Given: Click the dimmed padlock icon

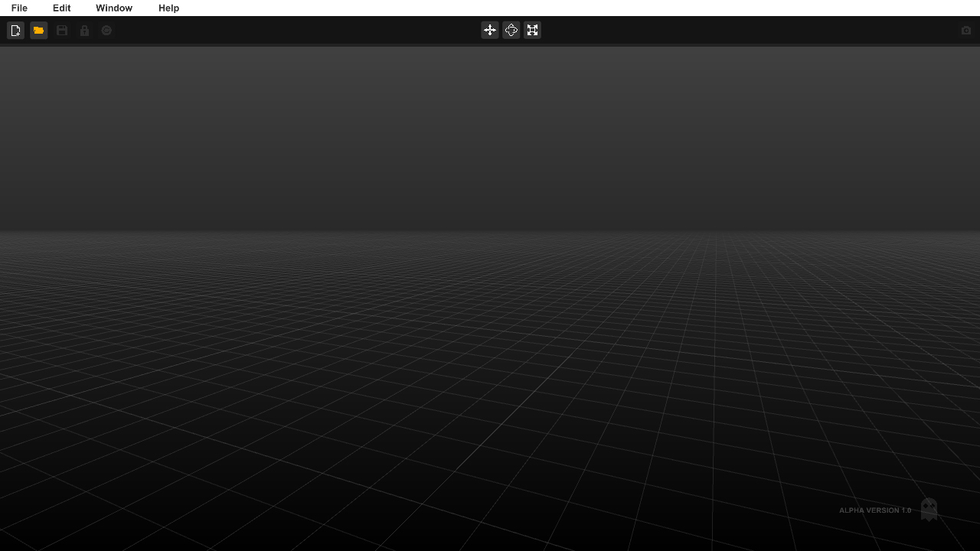Looking at the screenshot, I should click(x=84, y=31).
